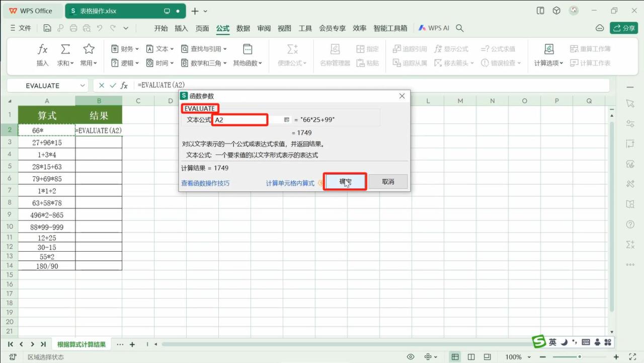
Task: Open the AutoSum 求和 dropdown
Action: point(65,54)
